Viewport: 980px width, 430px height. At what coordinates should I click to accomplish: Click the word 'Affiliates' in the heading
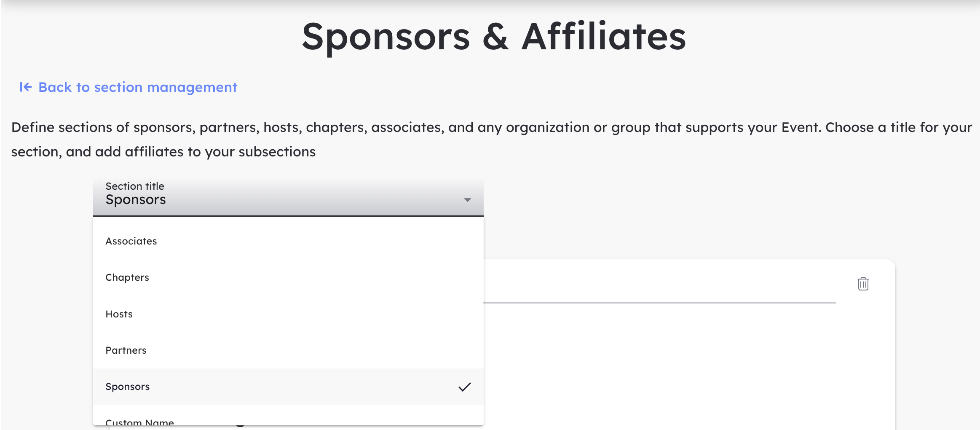tap(603, 37)
